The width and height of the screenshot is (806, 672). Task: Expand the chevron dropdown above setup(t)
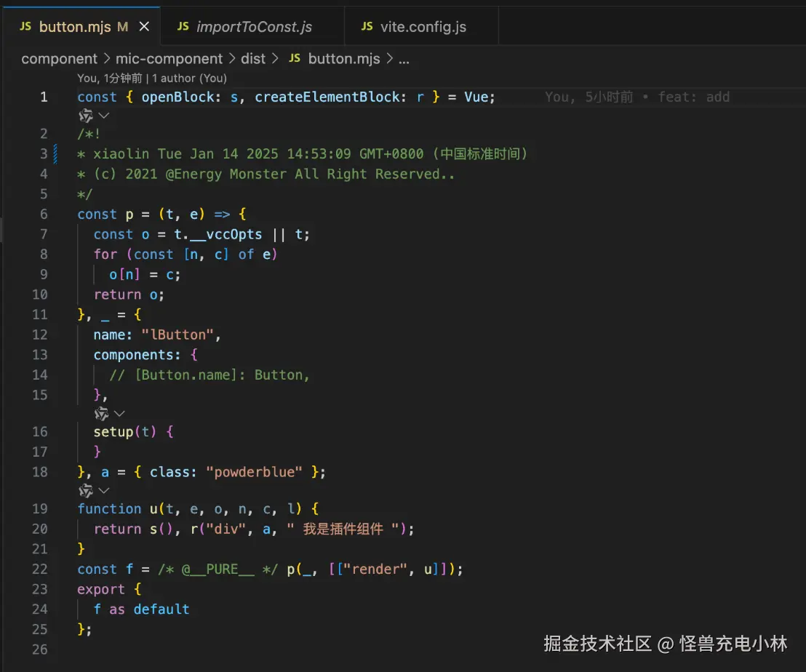click(119, 414)
